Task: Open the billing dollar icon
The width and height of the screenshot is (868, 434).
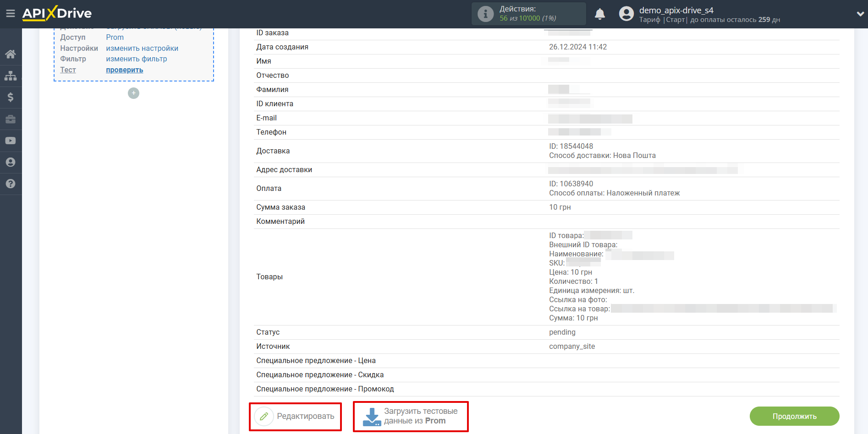Action: [11, 97]
